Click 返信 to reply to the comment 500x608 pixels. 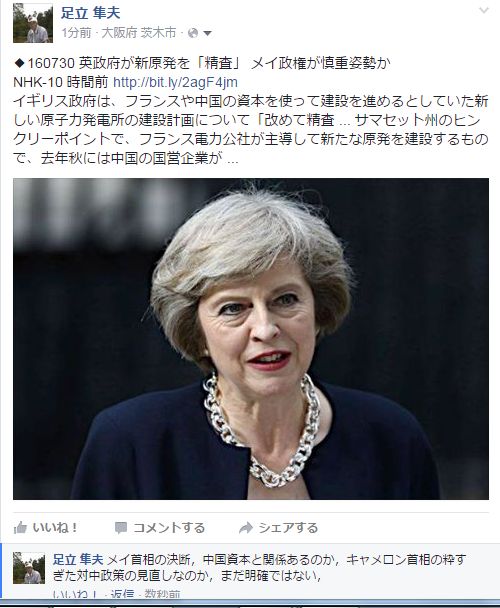[x=123, y=594]
